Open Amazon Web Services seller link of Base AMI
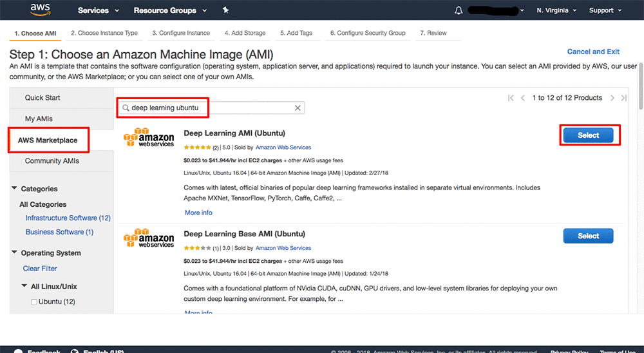Screen dimensions: 644x353 pos(283,248)
